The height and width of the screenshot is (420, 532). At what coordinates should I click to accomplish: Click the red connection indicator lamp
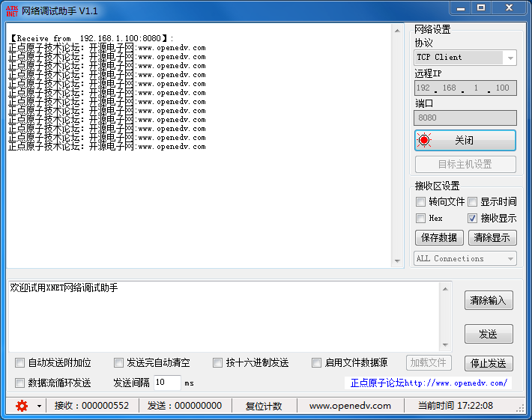coord(424,140)
